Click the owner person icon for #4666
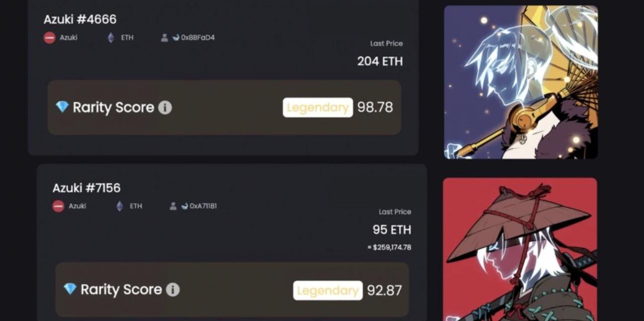This screenshot has width=644, height=321. (x=165, y=38)
